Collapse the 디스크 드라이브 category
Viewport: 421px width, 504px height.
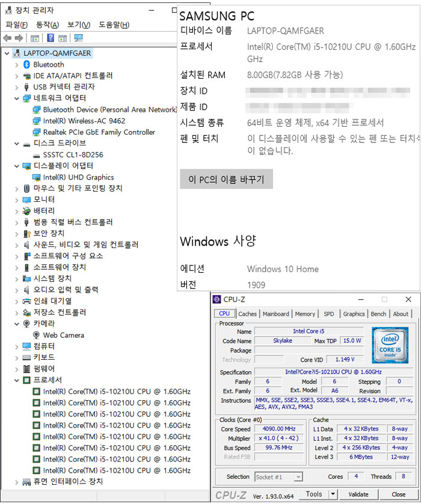pos(16,144)
